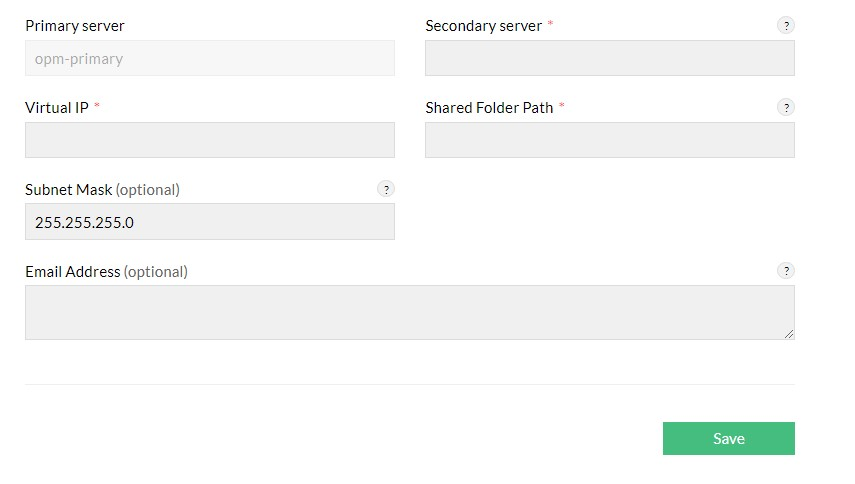Click the disabled Primary server field
Viewport: 855px width, 484px height.
(x=209, y=58)
